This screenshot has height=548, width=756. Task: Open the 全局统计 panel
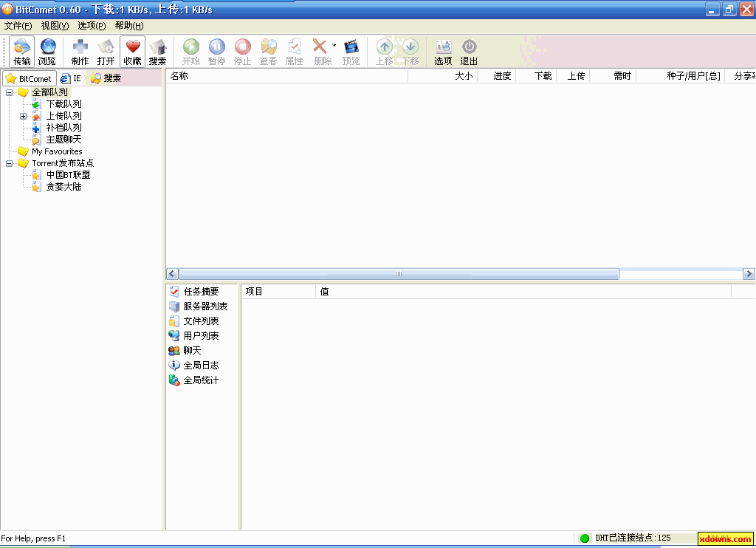[x=194, y=380]
